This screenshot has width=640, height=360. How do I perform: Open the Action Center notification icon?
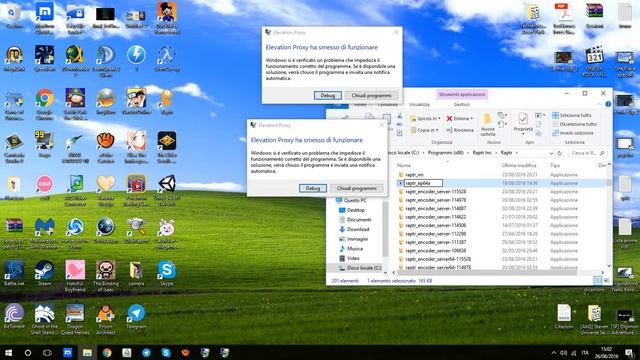630,353
